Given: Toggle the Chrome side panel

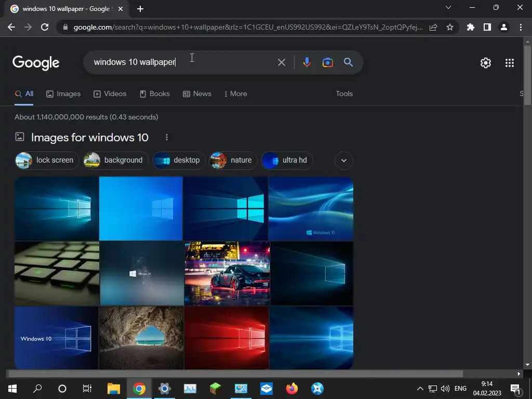Looking at the screenshot, I should [487, 27].
